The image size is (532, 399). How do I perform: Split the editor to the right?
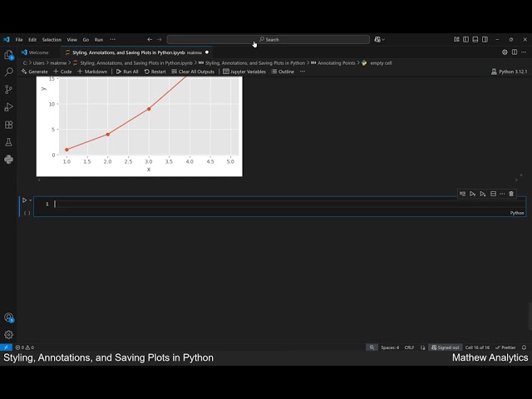(x=515, y=52)
